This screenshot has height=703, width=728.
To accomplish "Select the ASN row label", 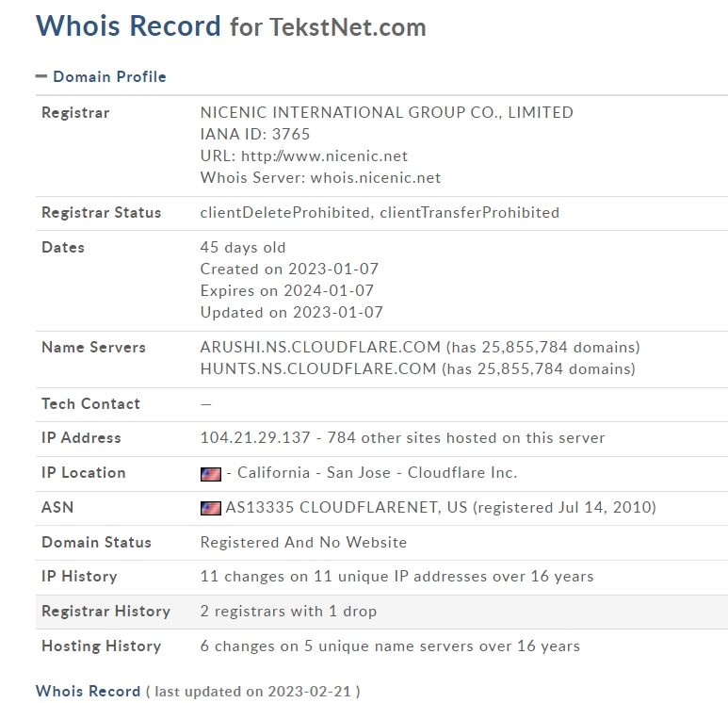I will [x=57, y=507].
